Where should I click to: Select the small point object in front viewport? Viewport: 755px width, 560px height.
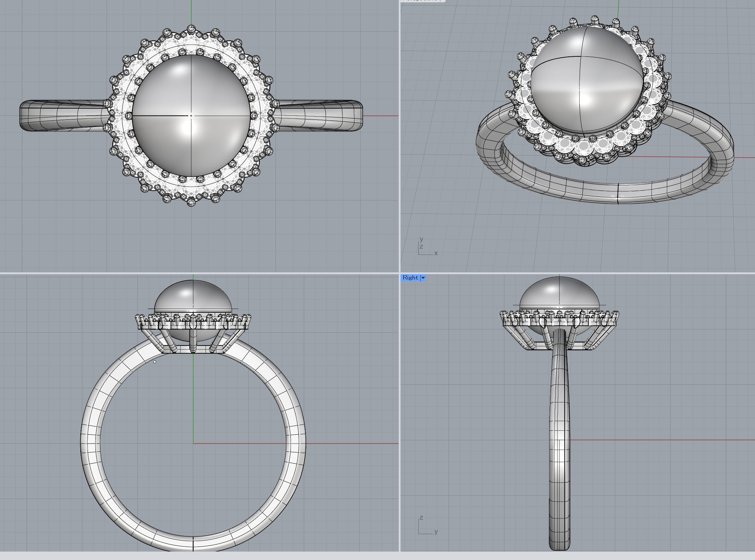point(155,362)
